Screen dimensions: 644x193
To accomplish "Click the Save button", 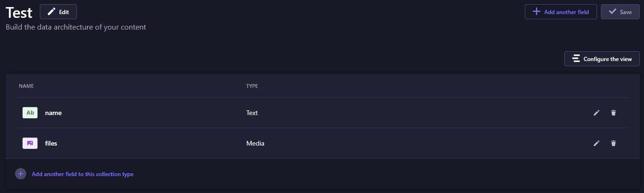I will pyautogui.click(x=620, y=12).
